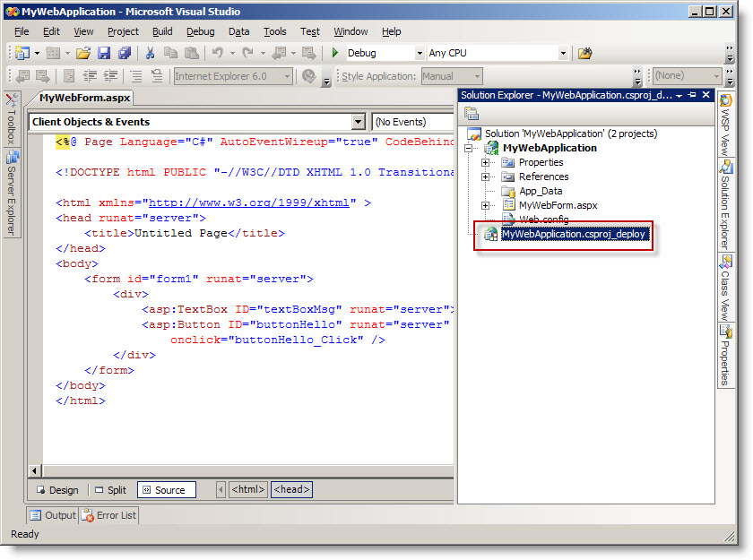This screenshot has height=560, width=753.
Task: Switch to Design view
Action: pos(57,490)
